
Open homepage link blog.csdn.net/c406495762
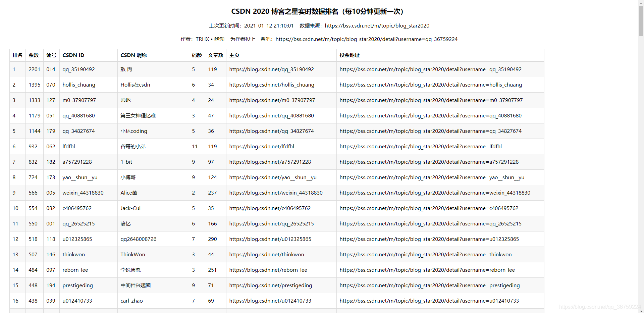point(270,208)
